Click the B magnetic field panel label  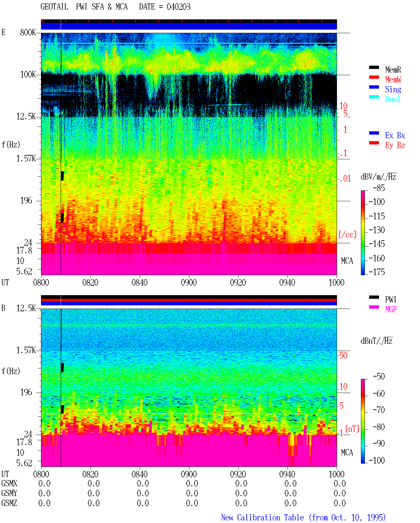pos(4,308)
